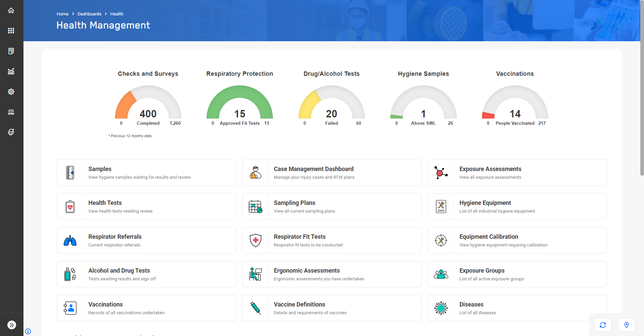
Task: Open the Case Management Dashboard card
Action: pyautogui.click(x=331, y=172)
